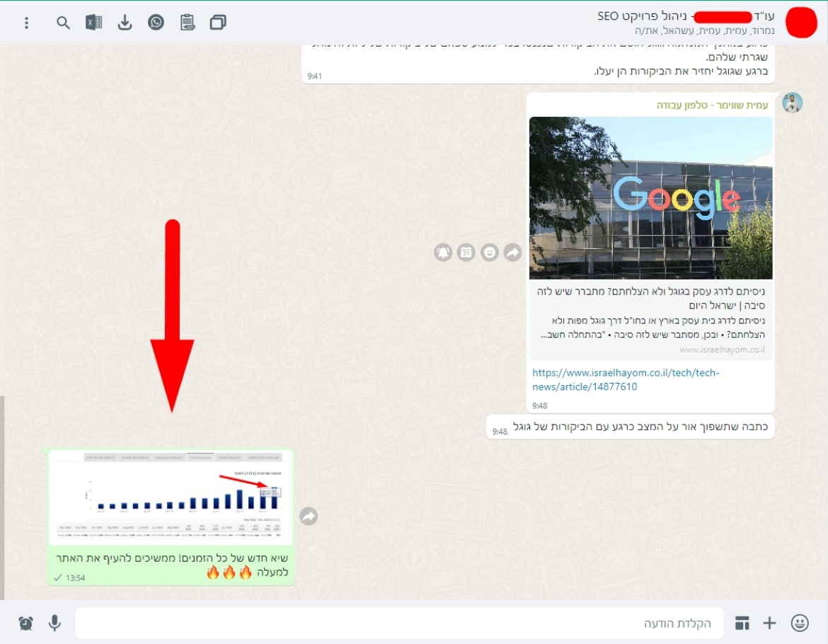Click the alarm clock schedule icon
Screen dimensions: 828x644
coord(25,623)
